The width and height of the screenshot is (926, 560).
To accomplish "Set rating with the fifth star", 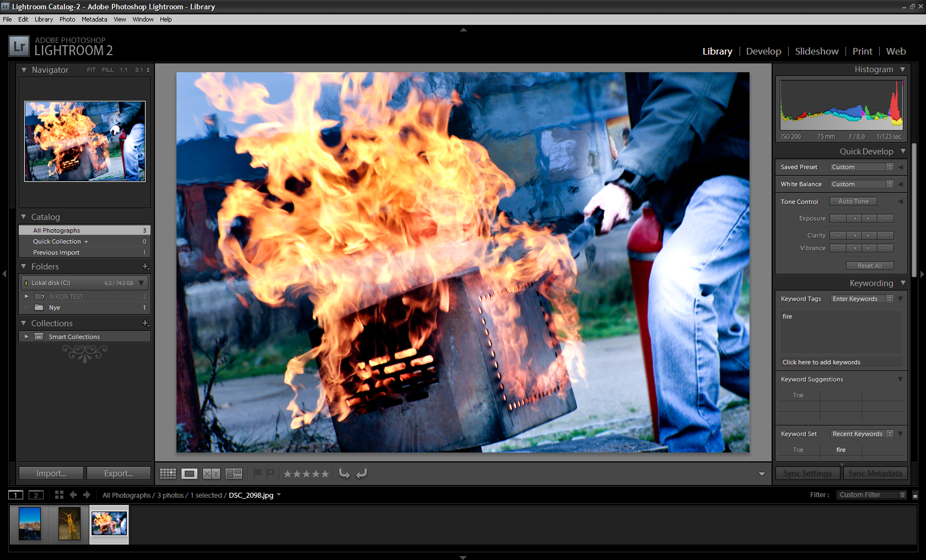I will click(x=325, y=473).
